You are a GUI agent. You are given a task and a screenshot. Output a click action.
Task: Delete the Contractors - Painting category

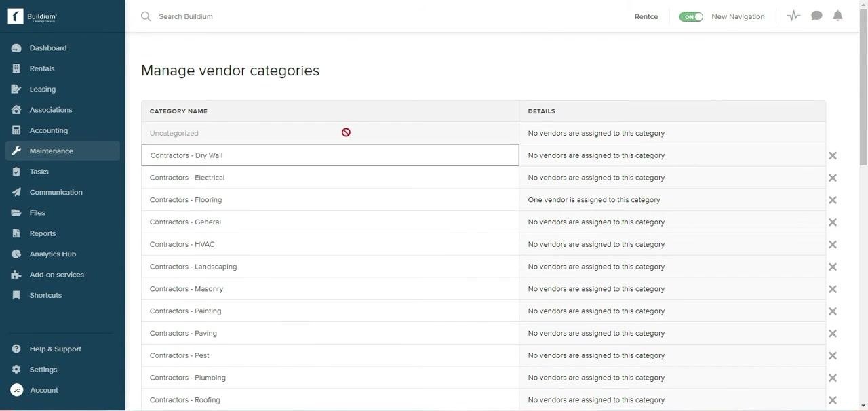click(x=833, y=311)
